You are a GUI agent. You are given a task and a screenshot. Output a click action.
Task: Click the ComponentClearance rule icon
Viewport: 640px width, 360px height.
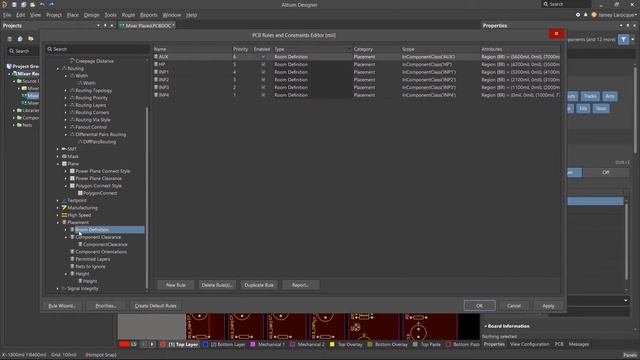tap(80, 244)
